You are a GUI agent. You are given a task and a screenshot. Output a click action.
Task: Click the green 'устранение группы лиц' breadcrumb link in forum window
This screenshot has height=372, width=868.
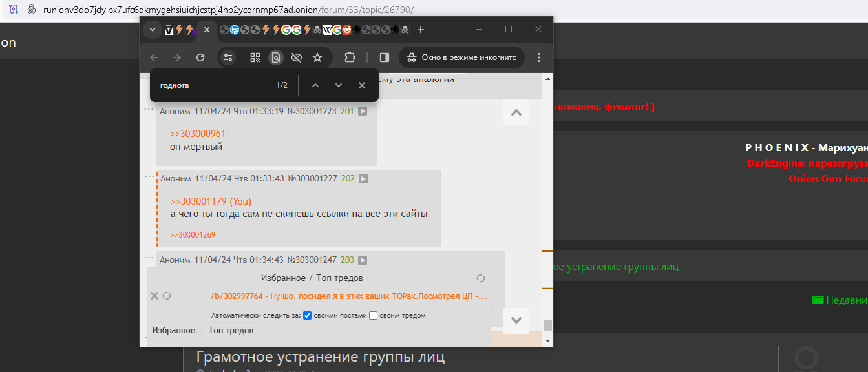point(617,266)
